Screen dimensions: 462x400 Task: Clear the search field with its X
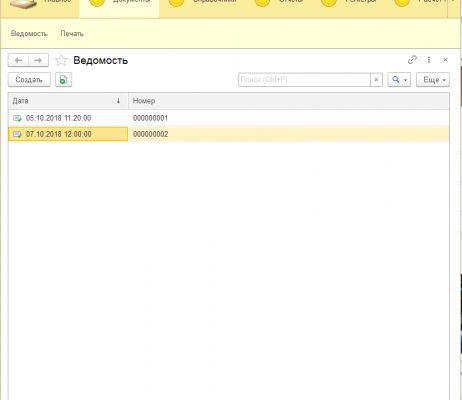pyautogui.click(x=376, y=80)
